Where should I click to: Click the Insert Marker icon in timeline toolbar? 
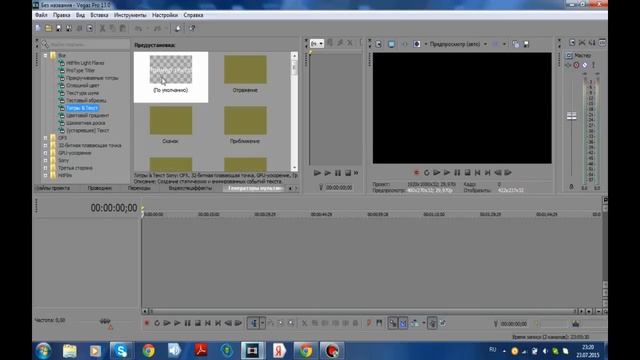[x=369, y=323]
